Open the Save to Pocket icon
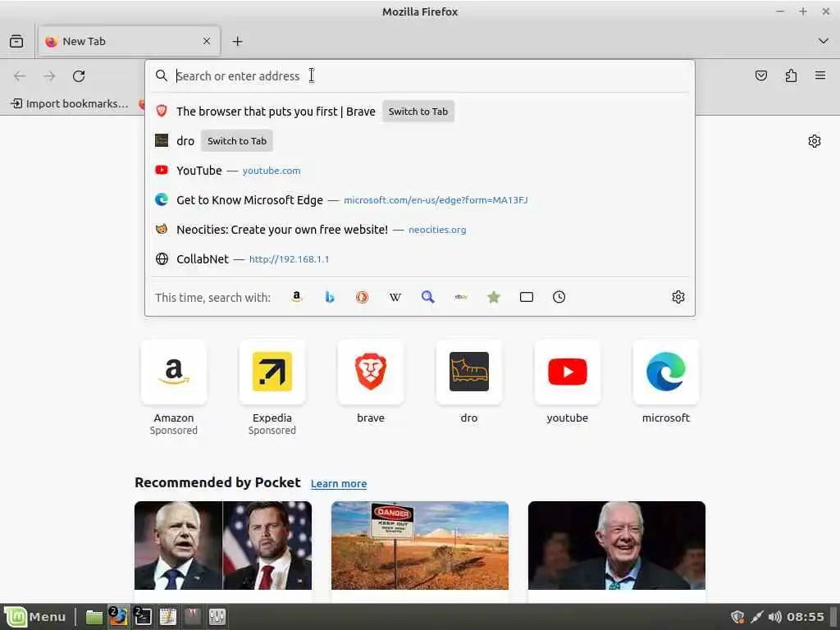 point(761,76)
